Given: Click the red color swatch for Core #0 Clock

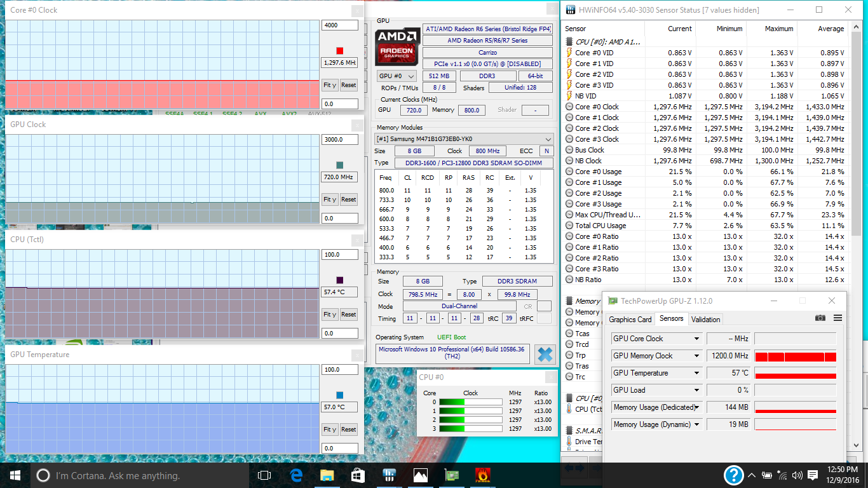Looking at the screenshot, I should tap(340, 51).
